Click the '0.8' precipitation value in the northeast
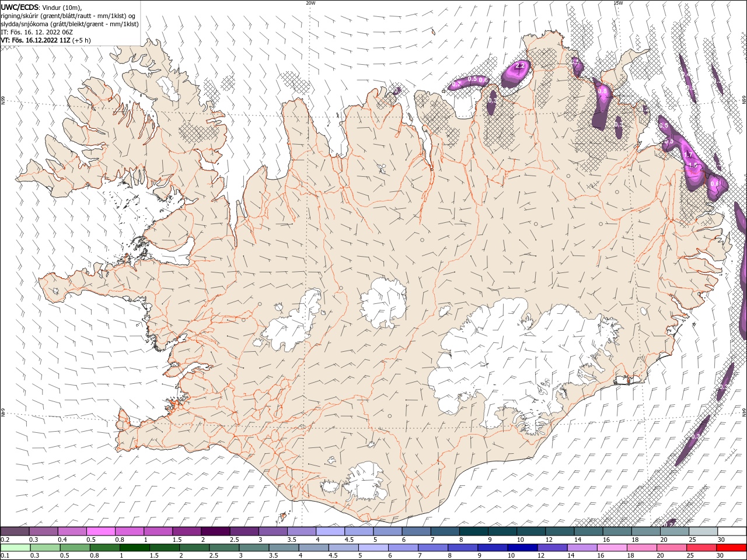The width and height of the screenshot is (747, 560). pyautogui.click(x=602, y=92)
